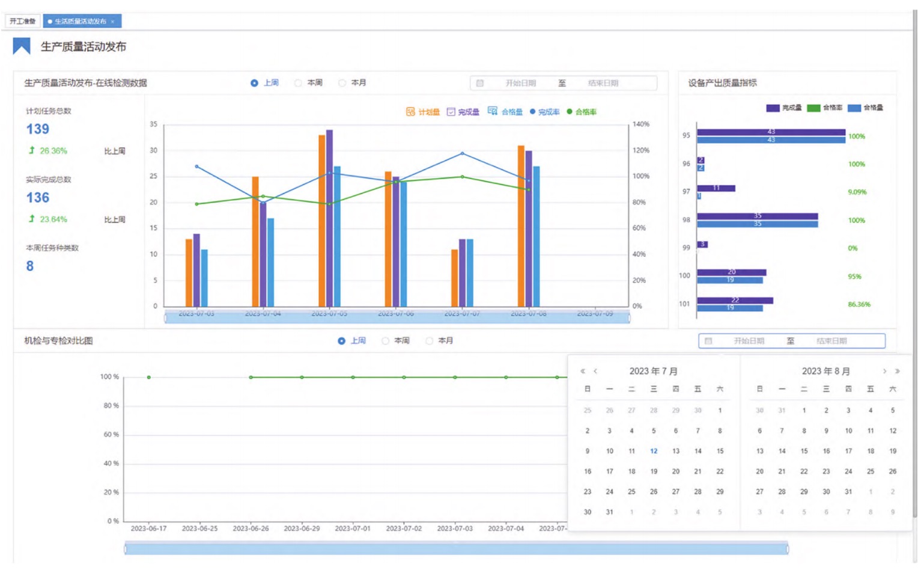Select 本周 for 机检与专检对比图

[385, 341]
